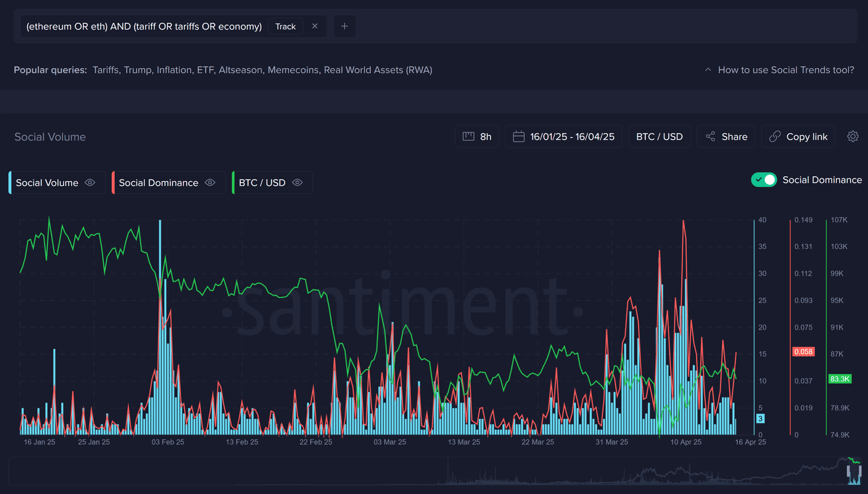The height and width of the screenshot is (494, 868).
Task: Click the search query text field
Action: coord(144,27)
